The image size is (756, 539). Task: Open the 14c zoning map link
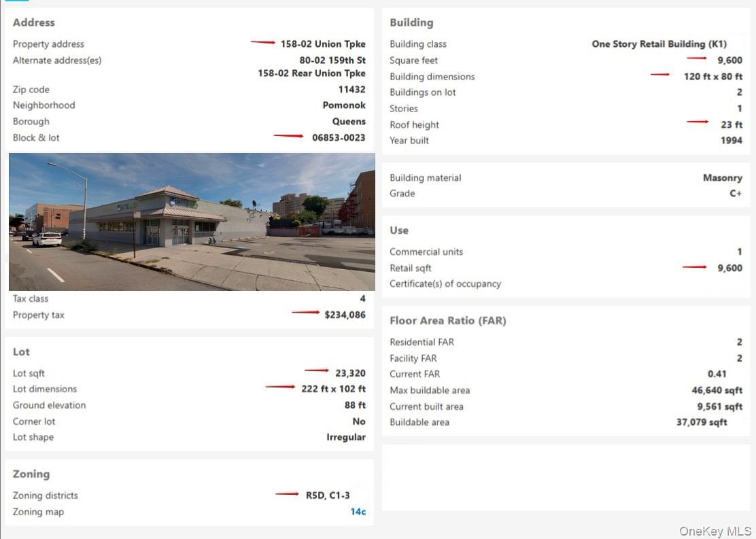[x=358, y=512]
